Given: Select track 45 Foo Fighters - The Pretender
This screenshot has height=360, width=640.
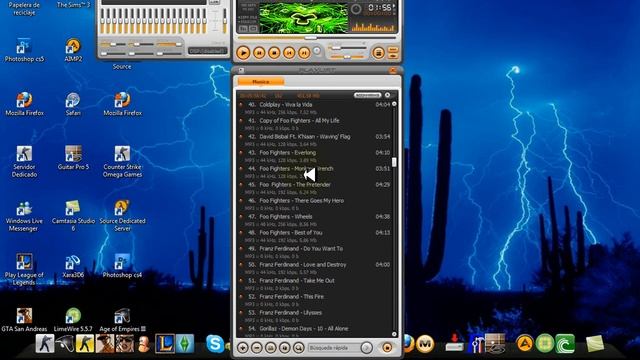Looking at the screenshot, I should (315, 188).
